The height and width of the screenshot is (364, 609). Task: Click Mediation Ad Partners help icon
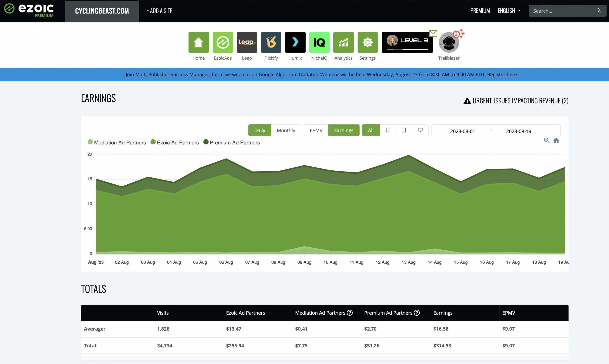tap(350, 313)
